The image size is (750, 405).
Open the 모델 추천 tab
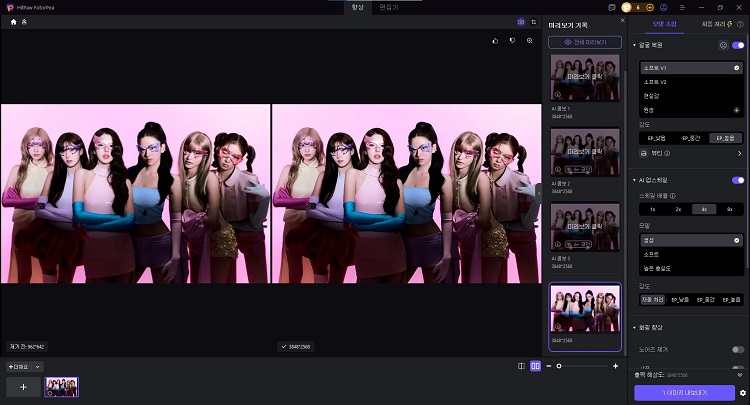point(664,24)
